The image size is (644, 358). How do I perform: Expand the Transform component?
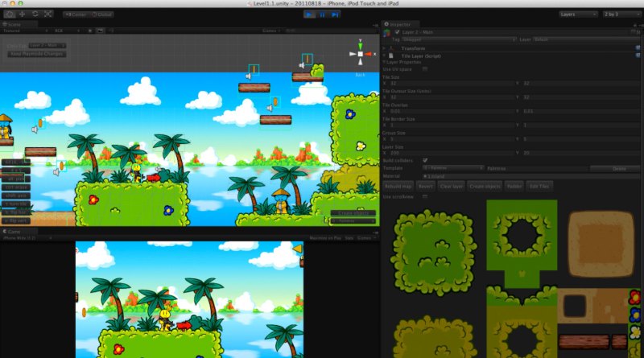[385, 48]
